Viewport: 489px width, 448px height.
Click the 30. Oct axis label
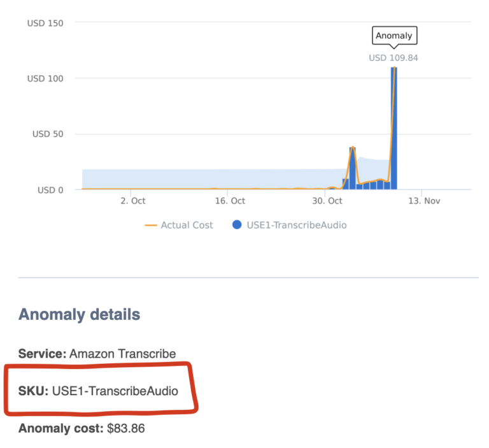[327, 201]
